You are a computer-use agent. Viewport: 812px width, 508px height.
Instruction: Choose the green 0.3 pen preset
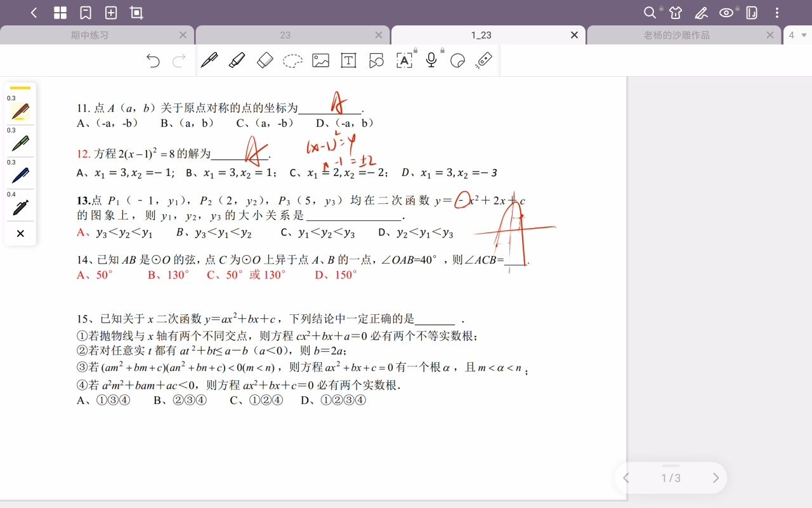click(20, 144)
